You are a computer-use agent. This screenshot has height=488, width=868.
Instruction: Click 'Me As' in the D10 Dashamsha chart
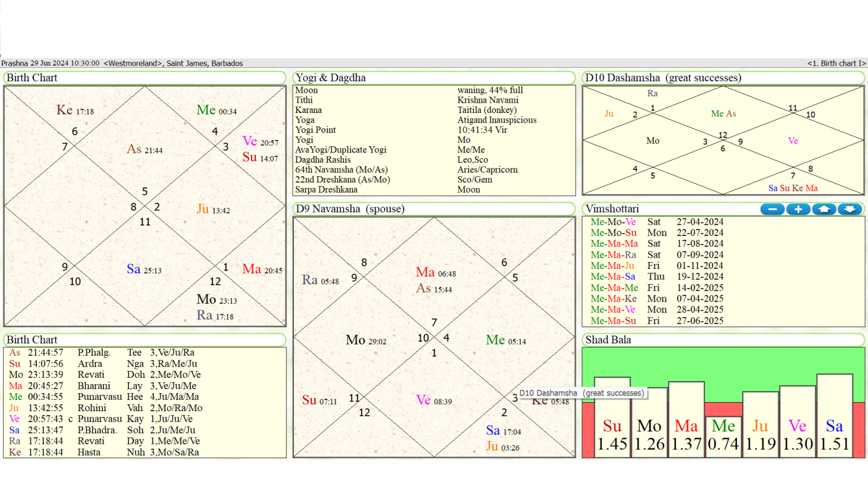tap(723, 114)
